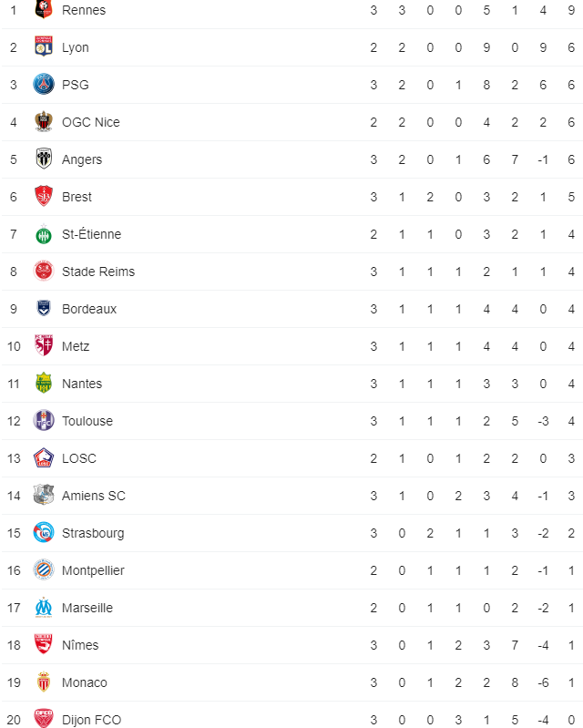Click the Brest club badge
The width and height of the screenshot is (583, 728).
44,197
